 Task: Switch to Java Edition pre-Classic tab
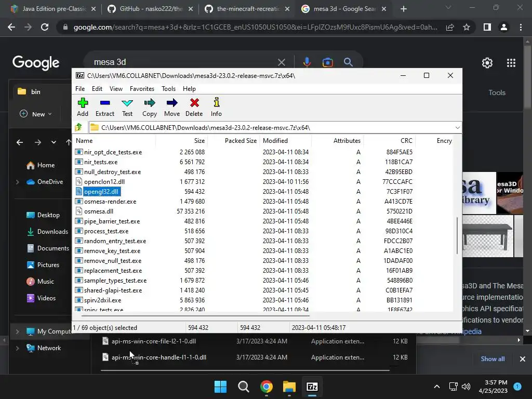click(x=52, y=9)
